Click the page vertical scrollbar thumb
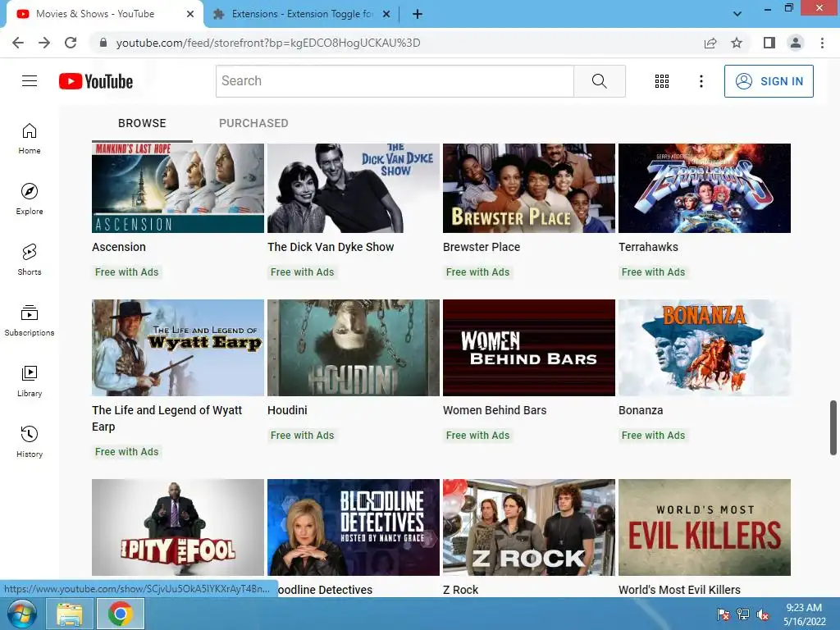The width and height of the screenshot is (840, 630). [x=833, y=427]
